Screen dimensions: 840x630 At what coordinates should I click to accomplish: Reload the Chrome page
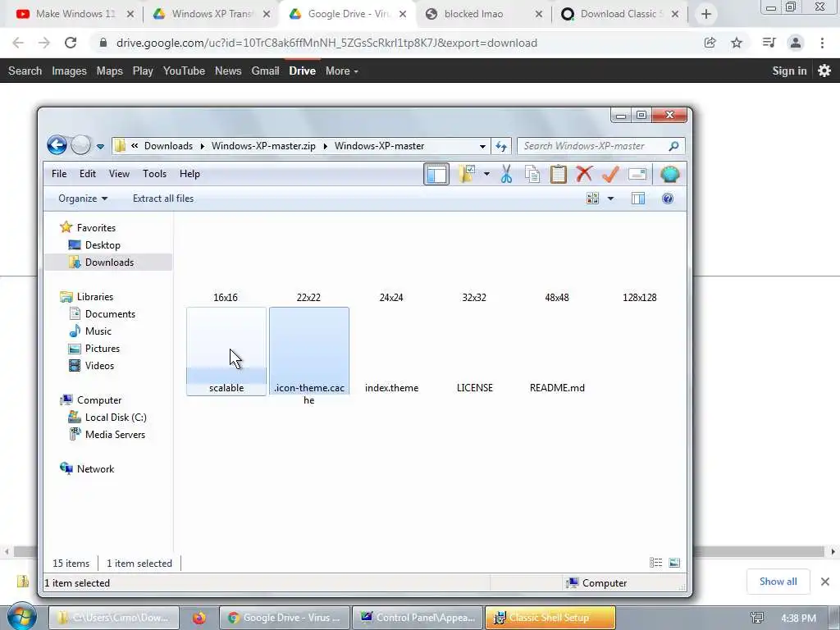(71, 43)
